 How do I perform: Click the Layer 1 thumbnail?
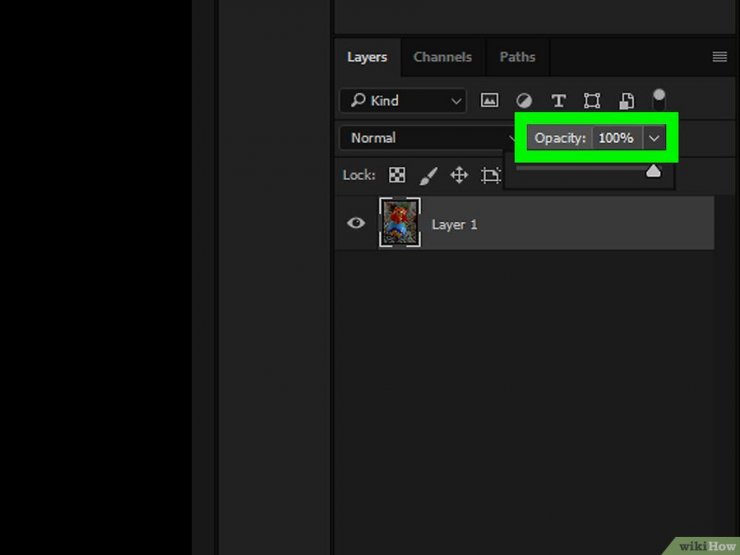(400, 222)
